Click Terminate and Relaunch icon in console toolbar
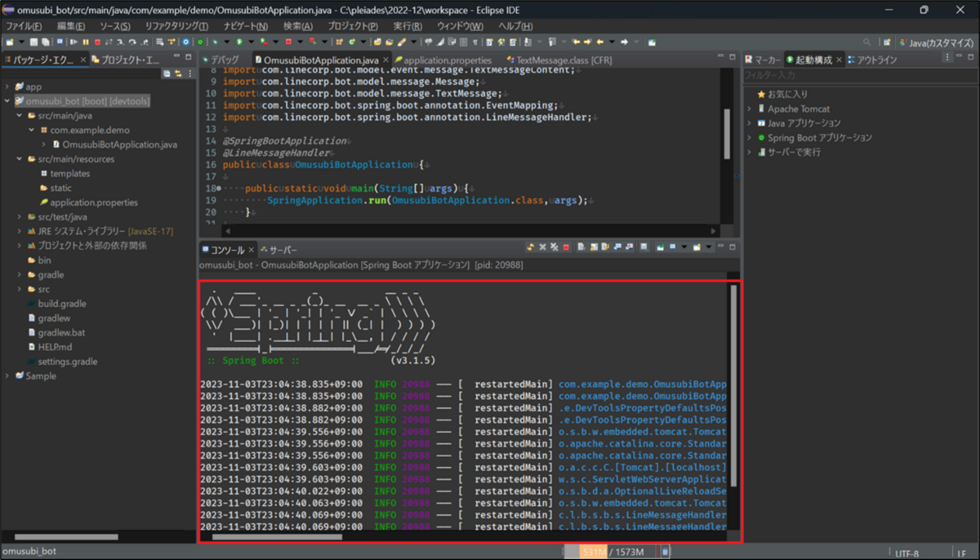Viewport: 980px width, 560px height. coord(531,247)
